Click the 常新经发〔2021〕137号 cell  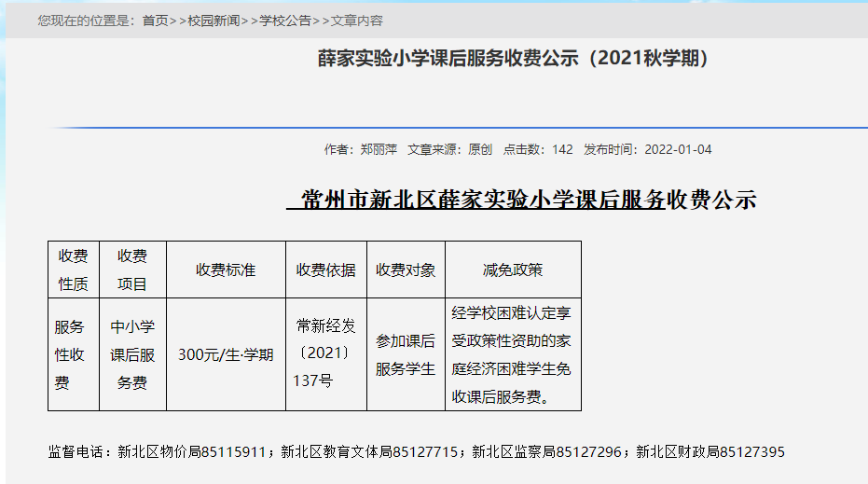click(326, 354)
